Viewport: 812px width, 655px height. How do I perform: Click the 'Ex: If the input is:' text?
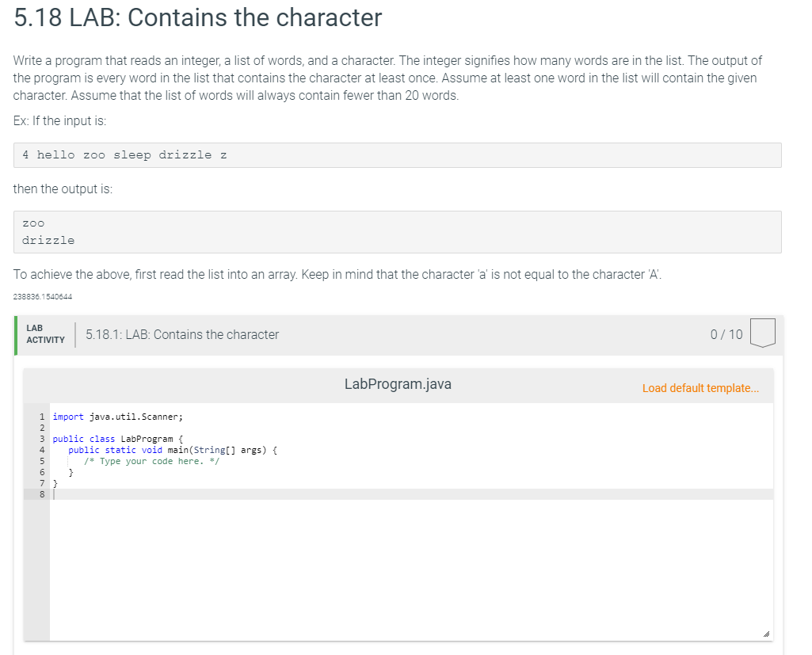click(59, 120)
